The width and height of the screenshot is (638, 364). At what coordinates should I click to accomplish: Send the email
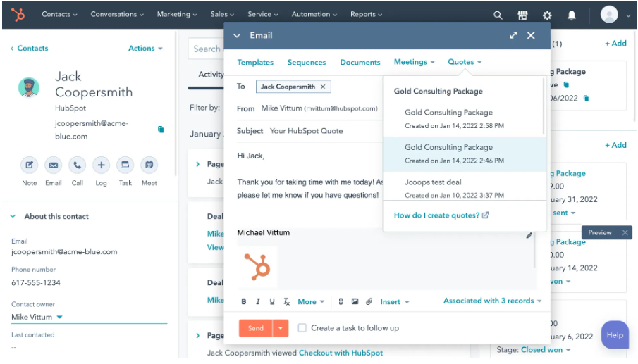255,328
